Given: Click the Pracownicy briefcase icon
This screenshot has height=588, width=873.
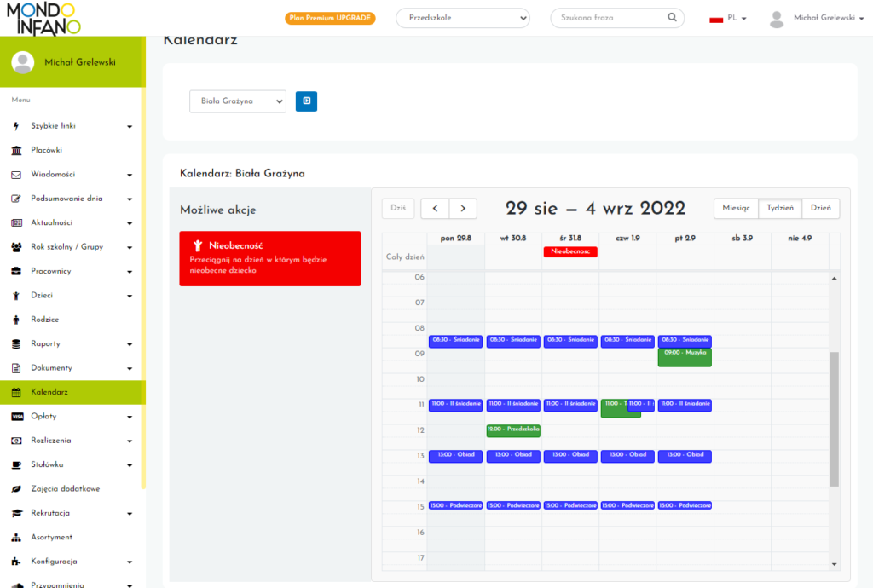Looking at the screenshot, I should [16, 272].
